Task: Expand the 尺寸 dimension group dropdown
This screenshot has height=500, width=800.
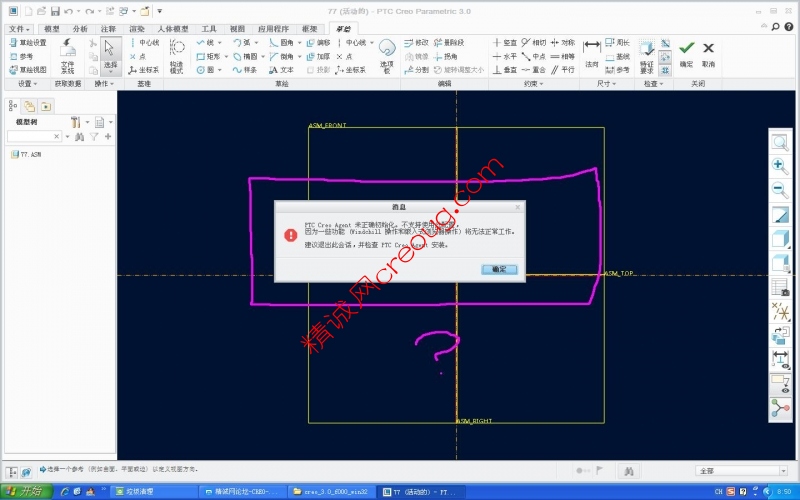Action: [x=606, y=84]
